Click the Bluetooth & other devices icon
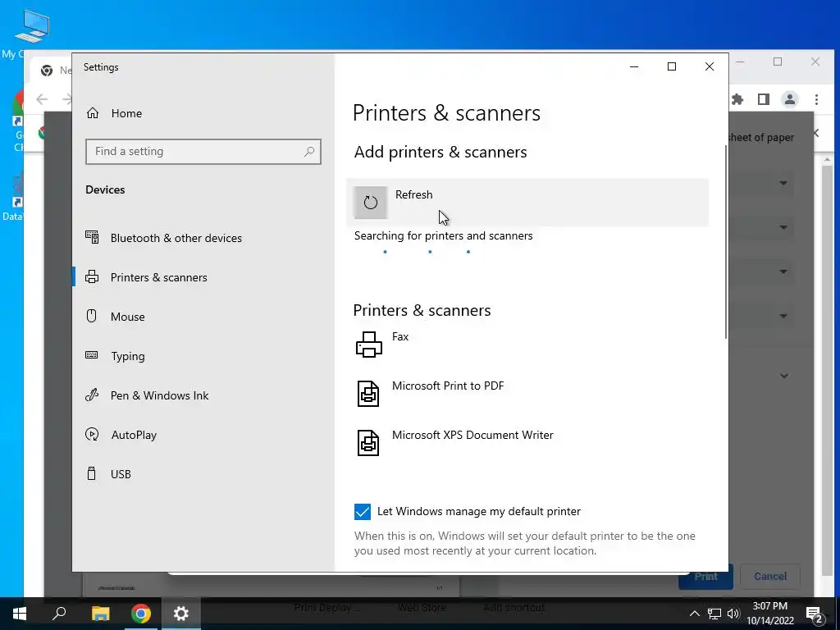 (x=92, y=237)
